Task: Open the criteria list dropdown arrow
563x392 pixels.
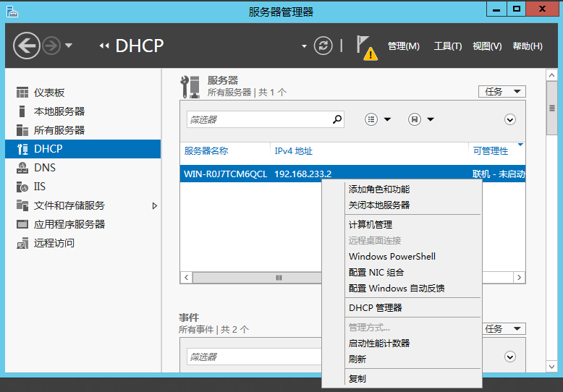Action: pyautogui.click(x=387, y=119)
